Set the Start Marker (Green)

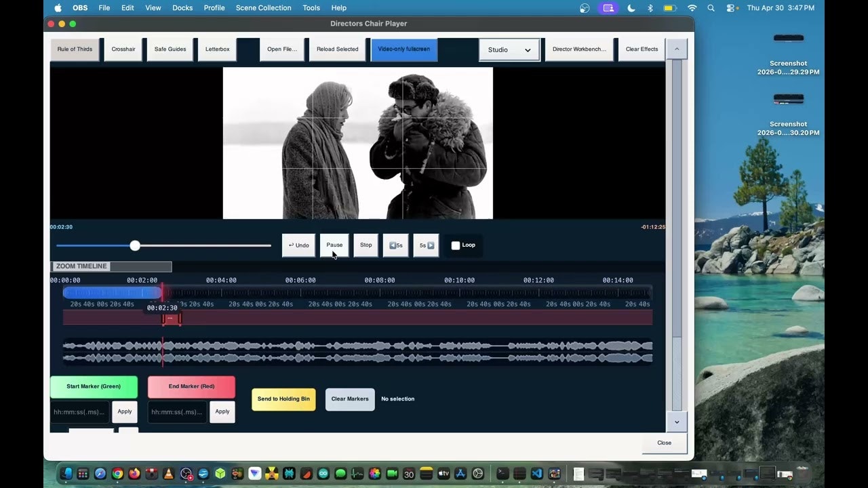pyautogui.click(x=94, y=387)
